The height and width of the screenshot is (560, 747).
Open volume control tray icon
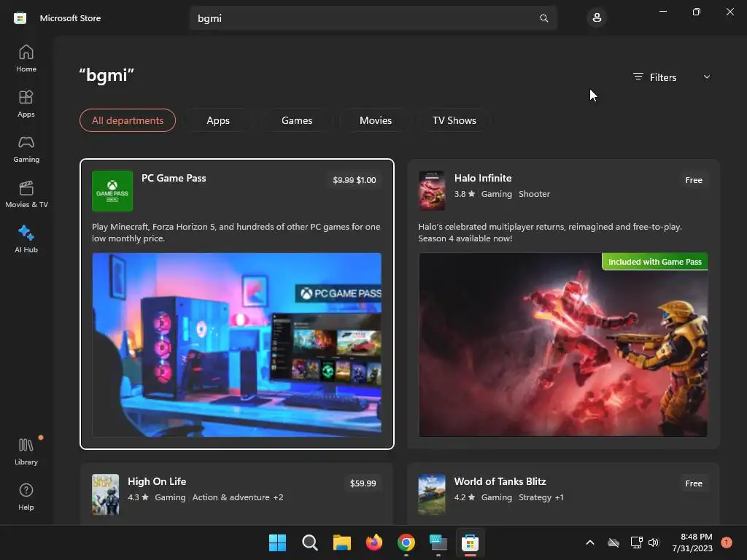pyautogui.click(x=654, y=542)
